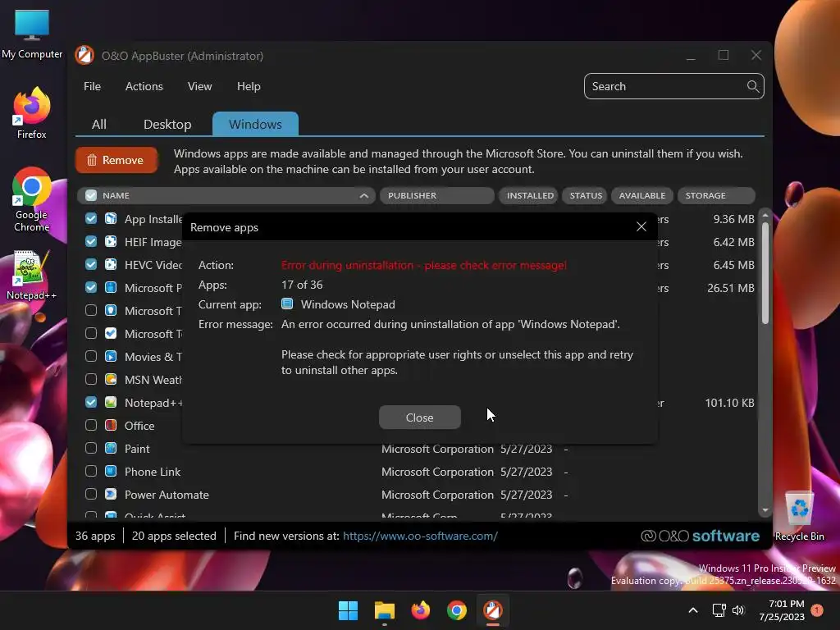The width and height of the screenshot is (840, 630).
Task: Switch to the All tab
Action: coord(99,125)
